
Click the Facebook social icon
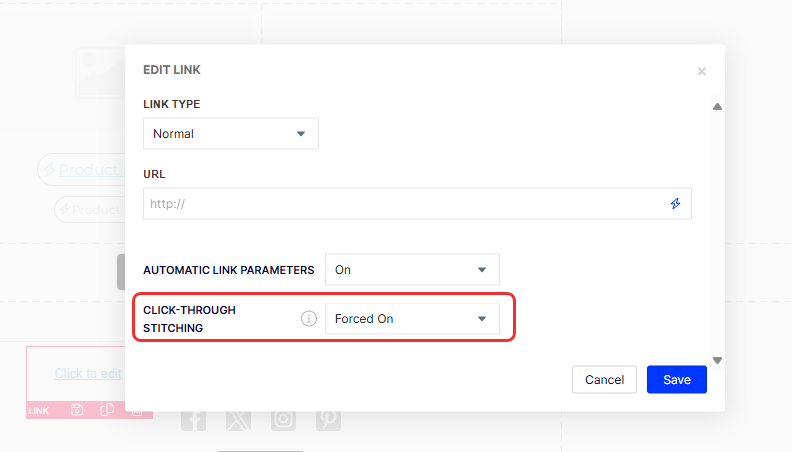click(193, 419)
